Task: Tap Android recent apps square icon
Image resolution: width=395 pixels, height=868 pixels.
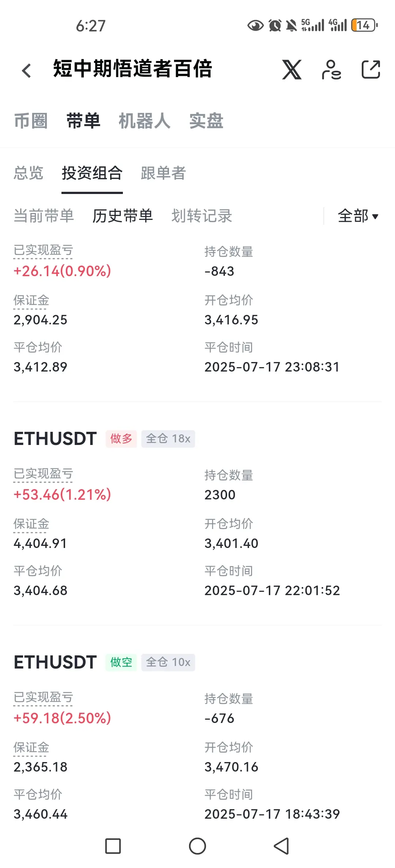Action: (x=113, y=846)
